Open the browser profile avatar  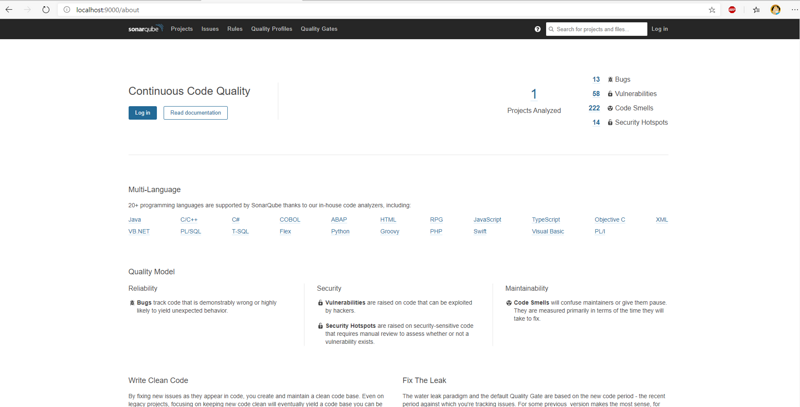pyautogui.click(x=775, y=10)
